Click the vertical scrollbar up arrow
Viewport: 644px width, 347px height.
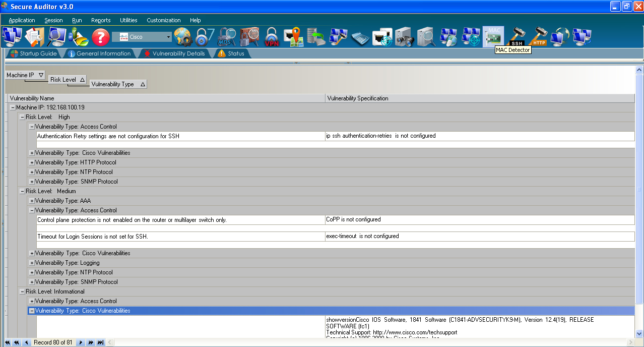(x=639, y=70)
